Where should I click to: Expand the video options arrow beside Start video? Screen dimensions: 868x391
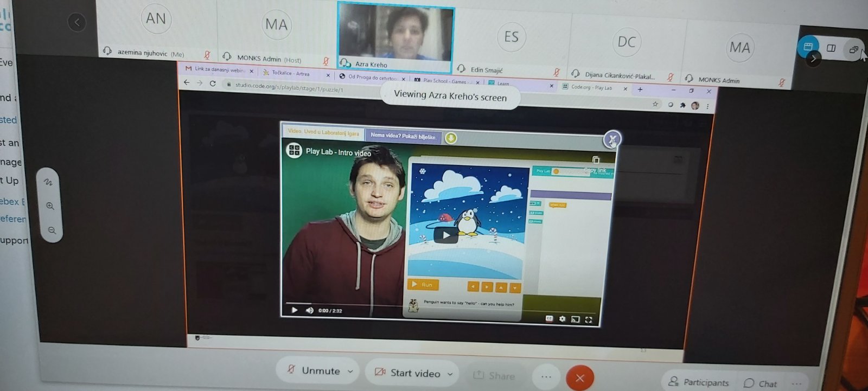pos(450,374)
